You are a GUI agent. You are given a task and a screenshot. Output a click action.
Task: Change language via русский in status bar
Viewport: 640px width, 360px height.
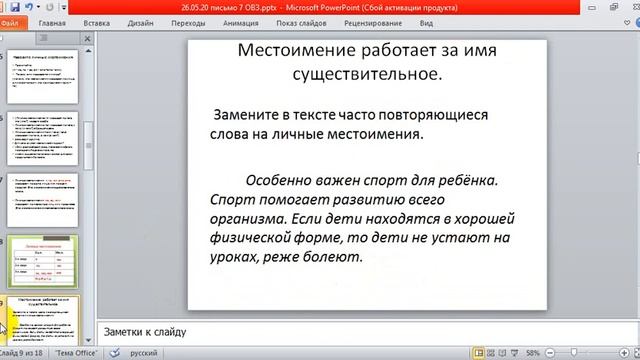[144, 353]
